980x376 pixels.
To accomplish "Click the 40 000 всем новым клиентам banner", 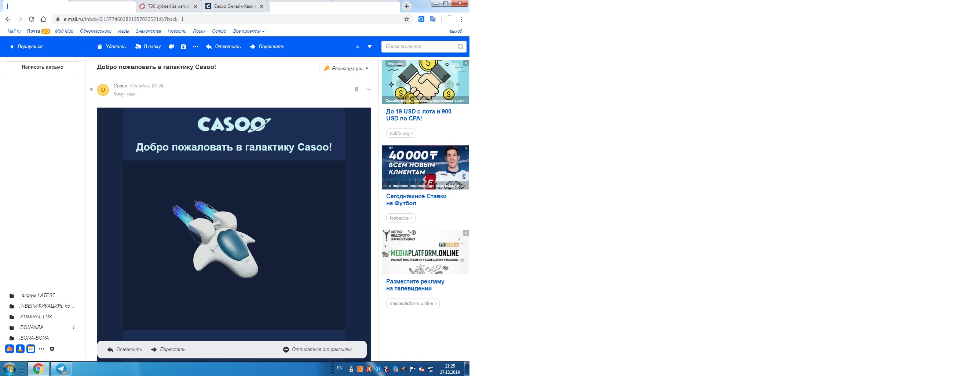I will coord(425,167).
